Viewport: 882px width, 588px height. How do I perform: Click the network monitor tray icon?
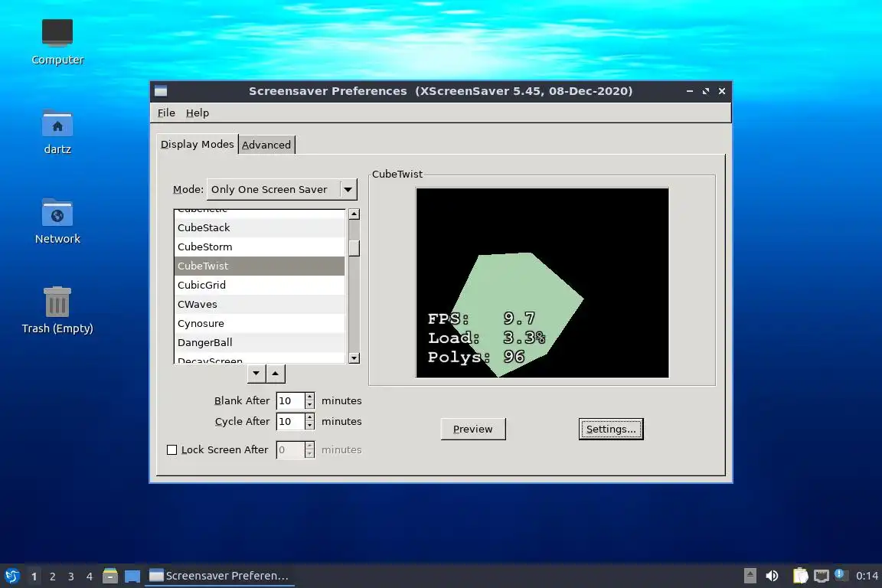click(822, 576)
